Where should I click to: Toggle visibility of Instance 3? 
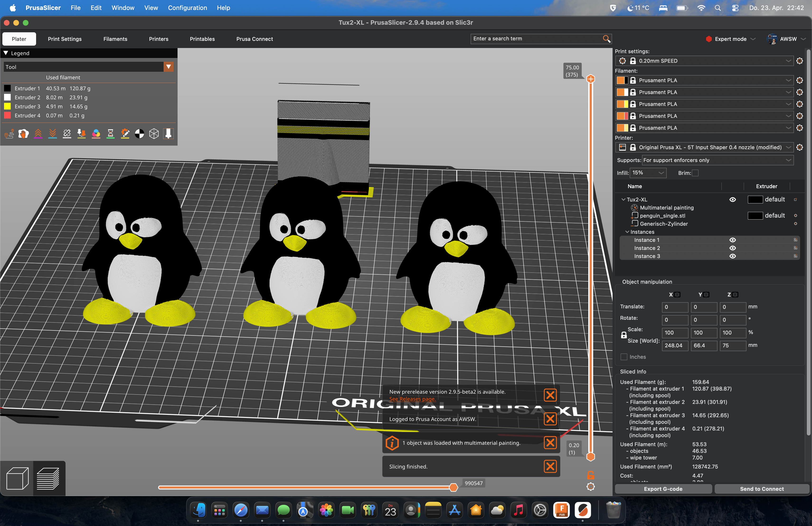(x=732, y=256)
